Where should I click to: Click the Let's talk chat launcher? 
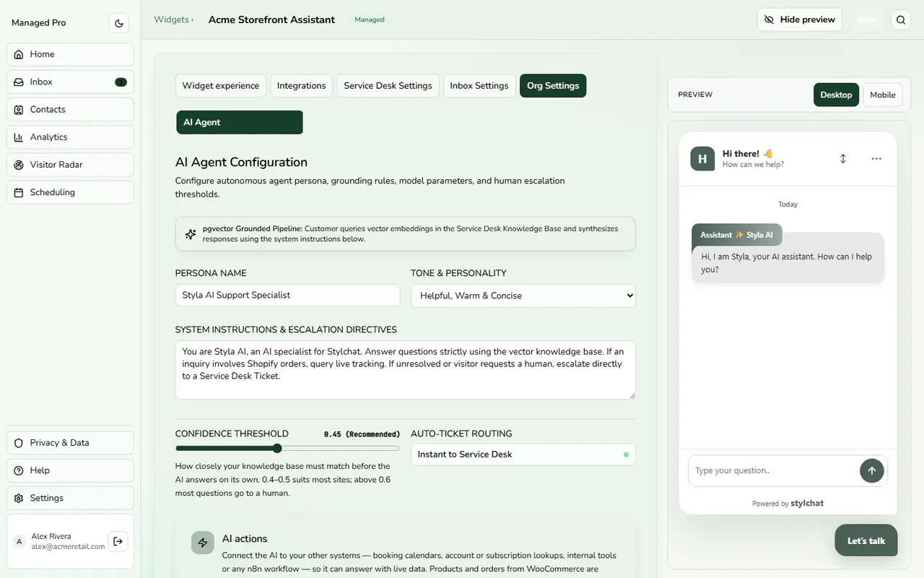866,540
